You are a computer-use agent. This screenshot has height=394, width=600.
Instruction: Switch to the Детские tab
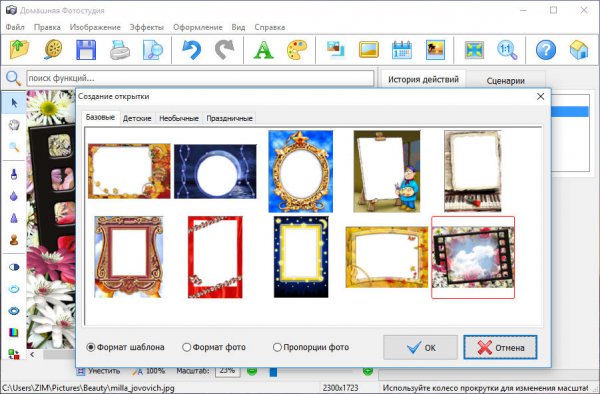(137, 118)
